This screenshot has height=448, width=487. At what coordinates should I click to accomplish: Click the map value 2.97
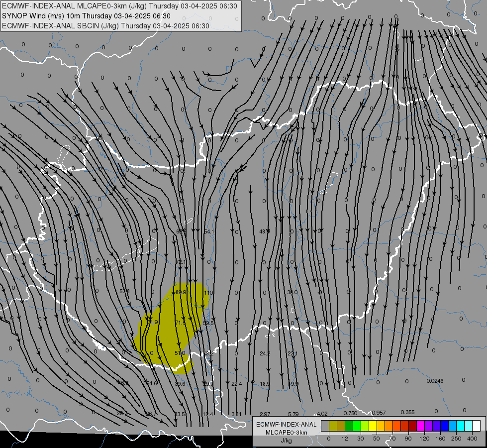265,414
